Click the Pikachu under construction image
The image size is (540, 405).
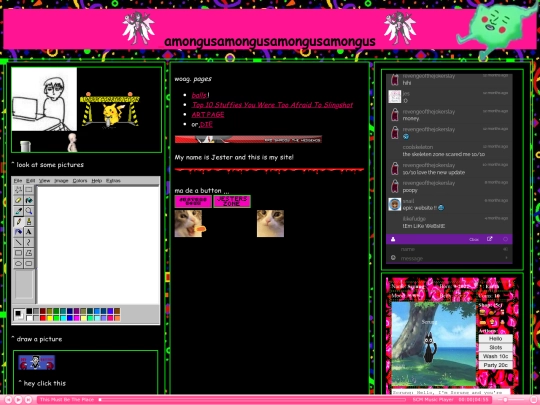(x=110, y=110)
